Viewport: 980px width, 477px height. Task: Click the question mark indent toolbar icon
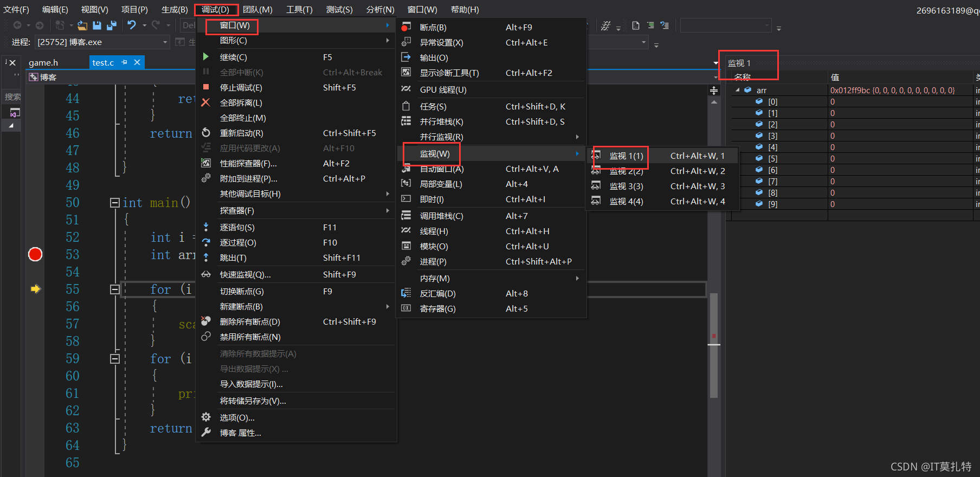tap(665, 25)
